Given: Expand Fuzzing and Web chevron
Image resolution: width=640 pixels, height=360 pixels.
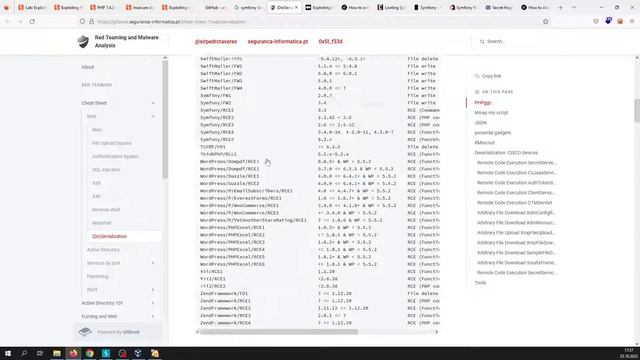Looking at the screenshot, I should click(x=153, y=316).
